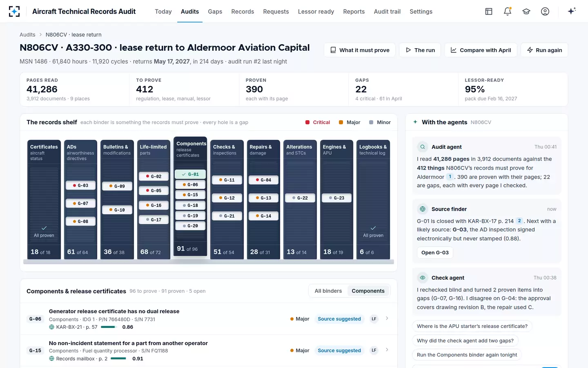
Task: Open the Life-limited parts binder
Action: [154, 200]
